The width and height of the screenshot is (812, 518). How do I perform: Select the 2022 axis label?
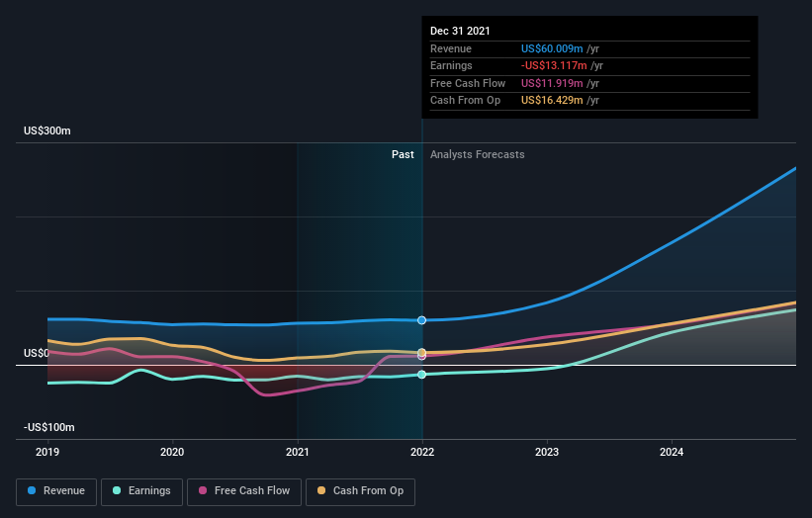click(422, 452)
